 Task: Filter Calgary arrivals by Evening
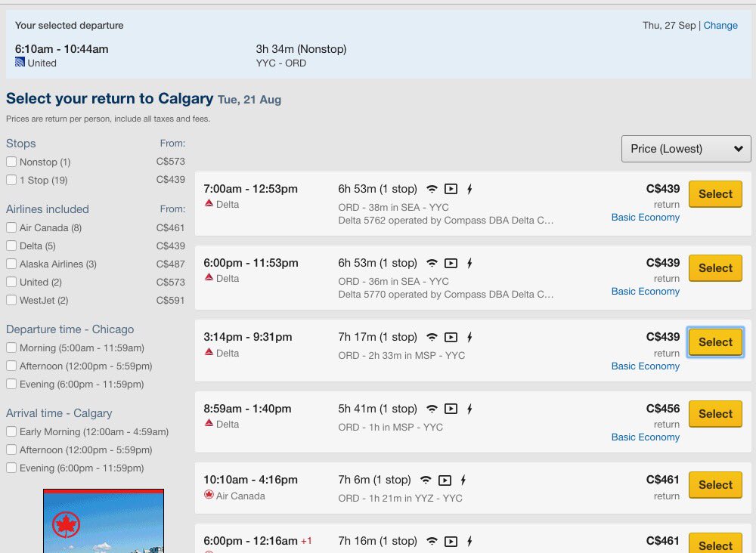(x=11, y=468)
